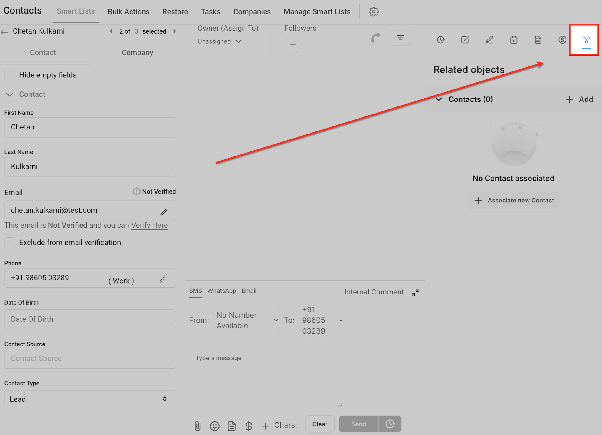
Task: Collapse the Contacts (0) related section
Action: (439, 99)
